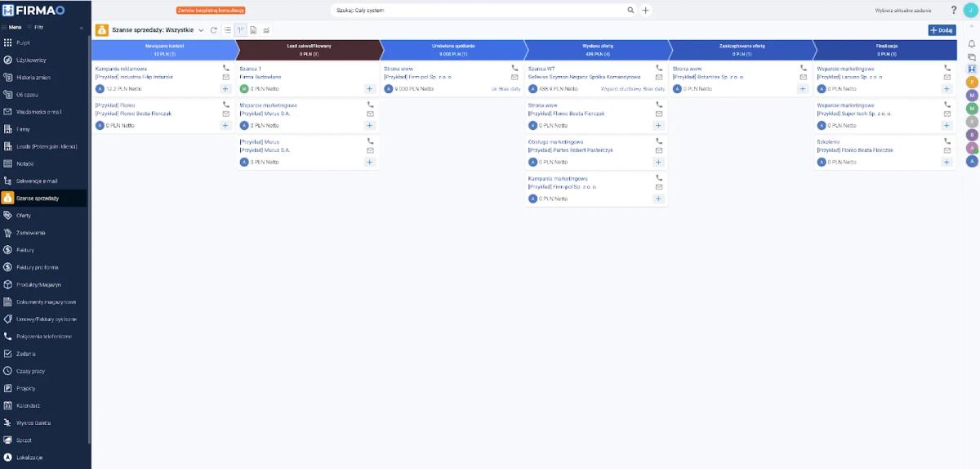This screenshot has width=980, height=469.
Task: Click the Dodaj button
Action: (x=942, y=30)
